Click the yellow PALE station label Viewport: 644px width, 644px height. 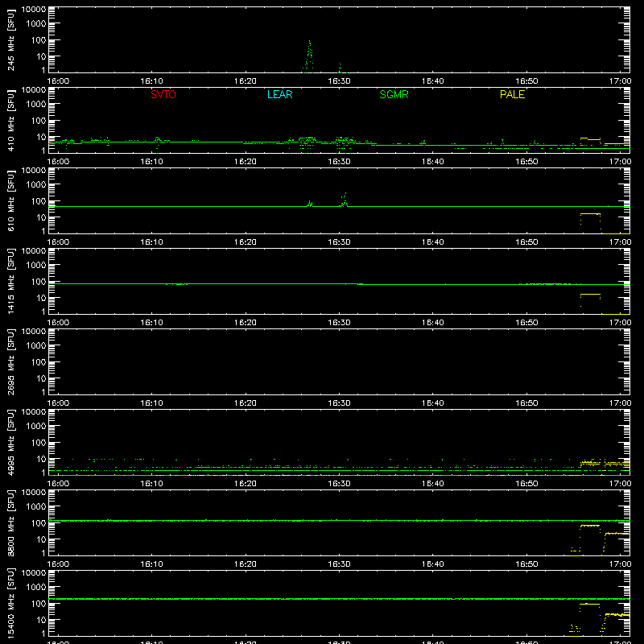coord(512,94)
